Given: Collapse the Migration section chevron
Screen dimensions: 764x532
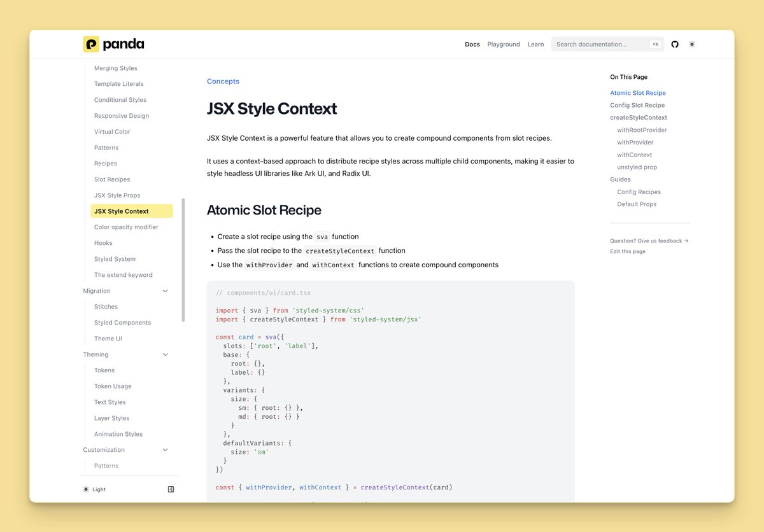Looking at the screenshot, I should point(166,291).
